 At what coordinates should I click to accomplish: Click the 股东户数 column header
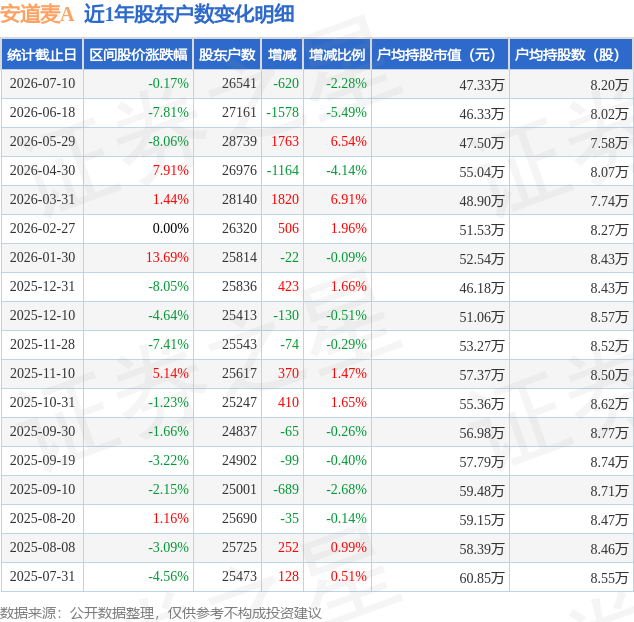coord(227,55)
